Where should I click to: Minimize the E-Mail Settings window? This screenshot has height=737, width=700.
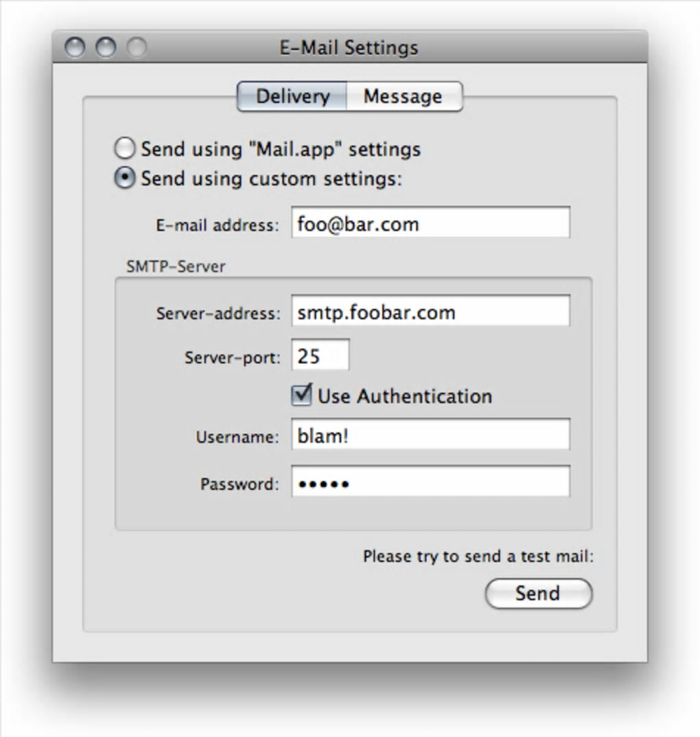106,47
